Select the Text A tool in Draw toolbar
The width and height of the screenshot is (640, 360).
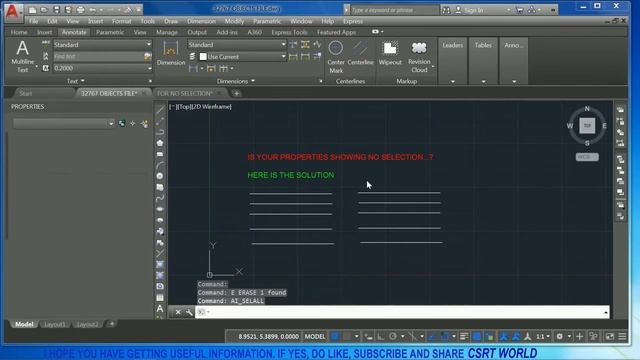[160, 309]
